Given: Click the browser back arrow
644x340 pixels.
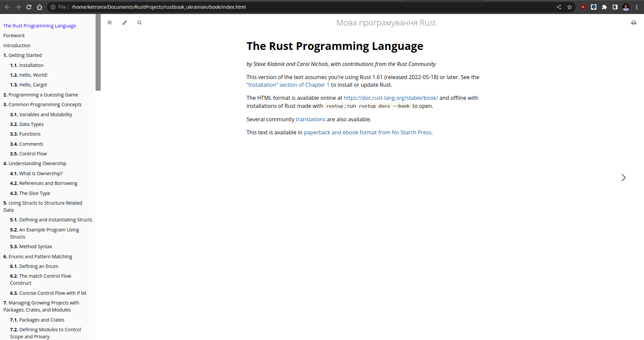Looking at the screenshot, I should (x=7, y=7).
